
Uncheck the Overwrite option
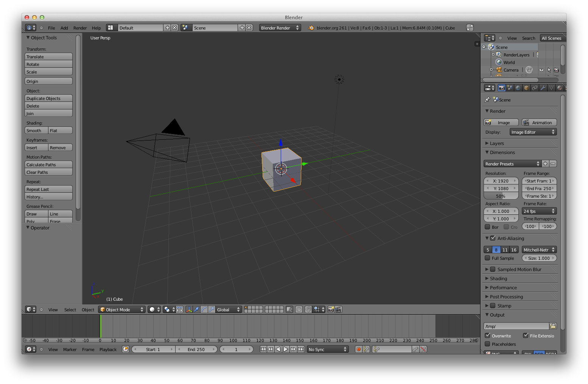point(487,336)
